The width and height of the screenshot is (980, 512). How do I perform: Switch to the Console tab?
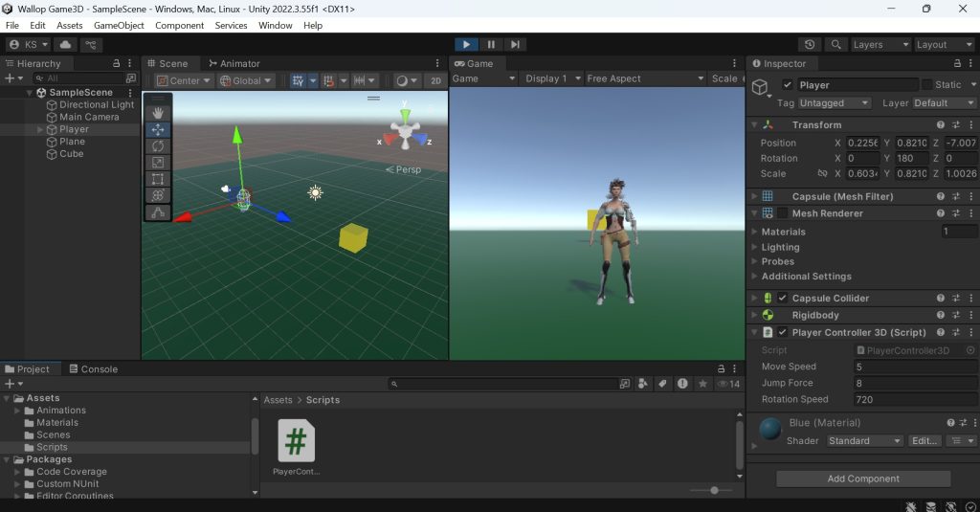point(93,368)
